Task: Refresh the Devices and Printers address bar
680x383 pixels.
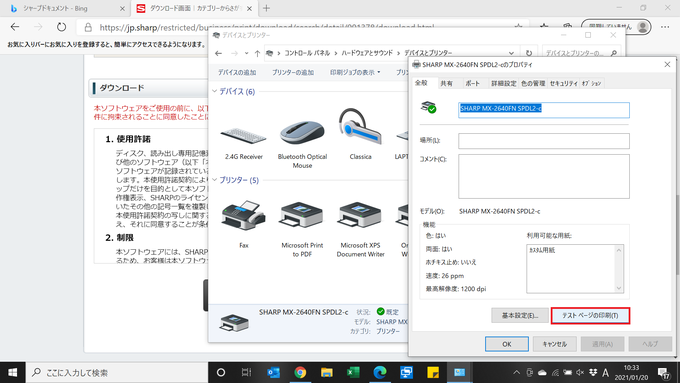Action: (529, 53)
